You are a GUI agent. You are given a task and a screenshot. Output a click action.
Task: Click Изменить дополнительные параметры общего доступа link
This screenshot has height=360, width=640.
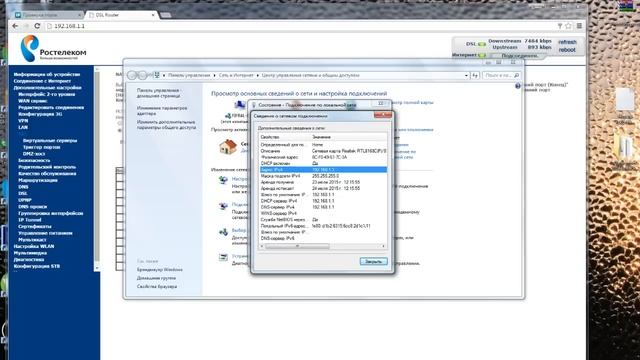coord(167,125)
